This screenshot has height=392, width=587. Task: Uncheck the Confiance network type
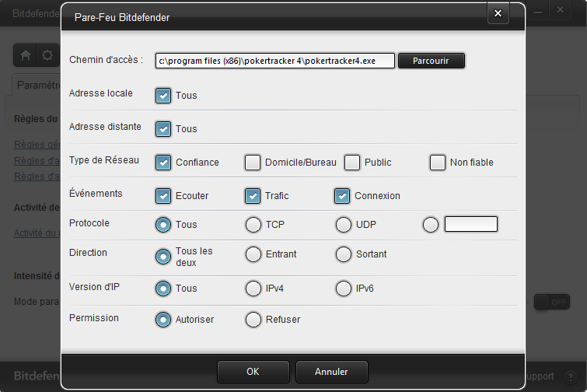163,163
